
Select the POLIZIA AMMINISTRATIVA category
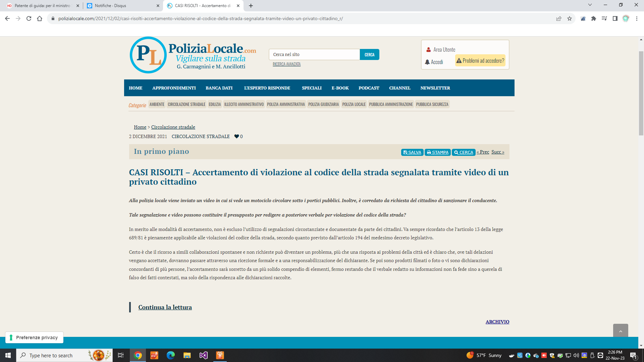pyautogui.click(x=286, y=104)
